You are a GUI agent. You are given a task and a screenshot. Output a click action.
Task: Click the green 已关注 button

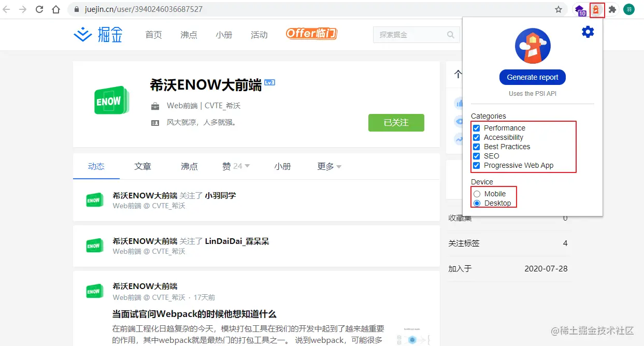coord(396,123)
